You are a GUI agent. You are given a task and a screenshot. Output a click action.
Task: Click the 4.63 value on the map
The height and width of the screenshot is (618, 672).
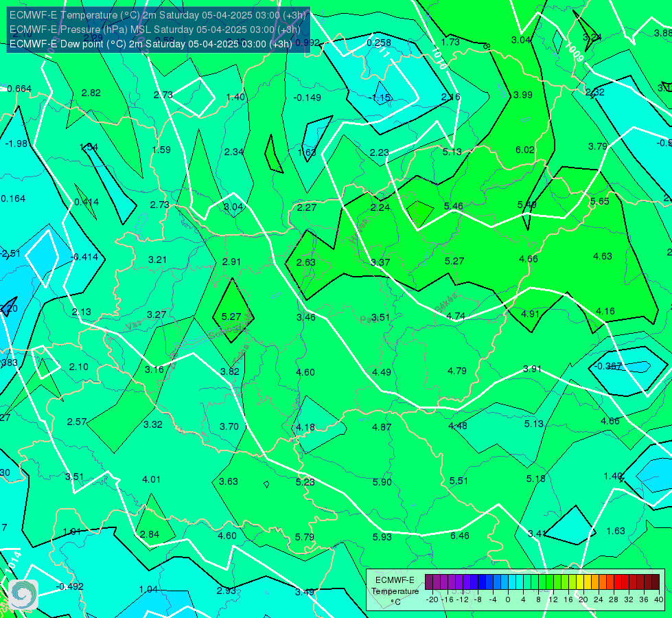coord(603,256)
